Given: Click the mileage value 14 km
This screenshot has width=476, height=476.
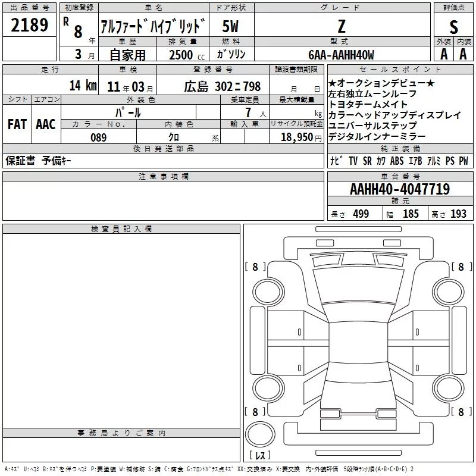Looking at the screenshot, I should click(x=83, y=86).
